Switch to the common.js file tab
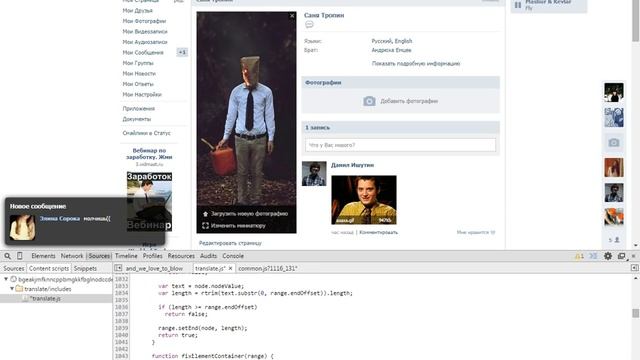This screenshot has width=640, height=360. 268,268
